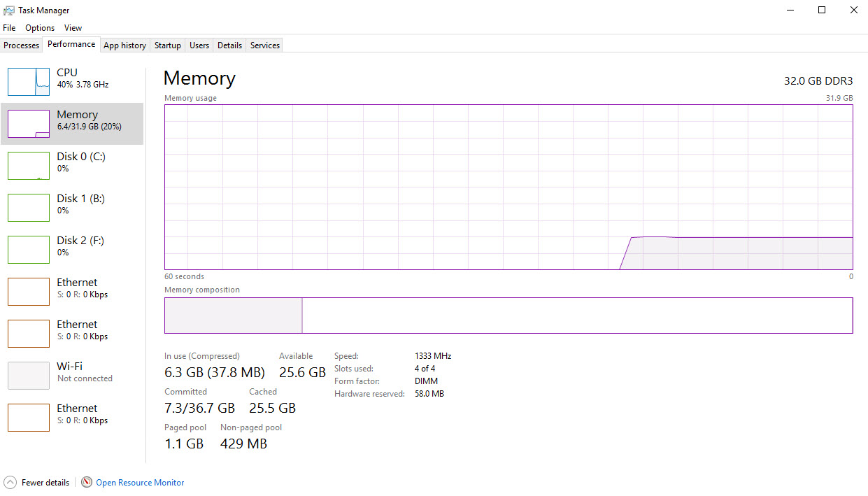Open the File menu

pos(9,28)
